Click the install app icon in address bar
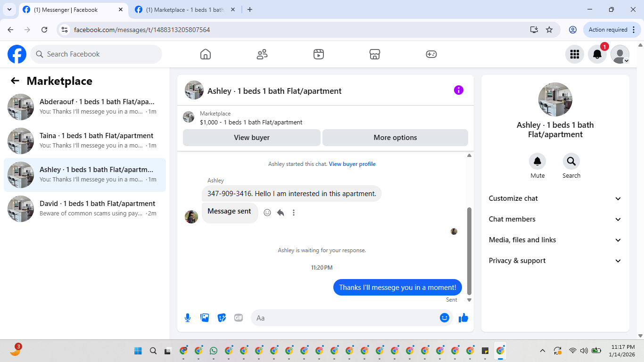Viewport: 644px width, 362px height. 534,30
